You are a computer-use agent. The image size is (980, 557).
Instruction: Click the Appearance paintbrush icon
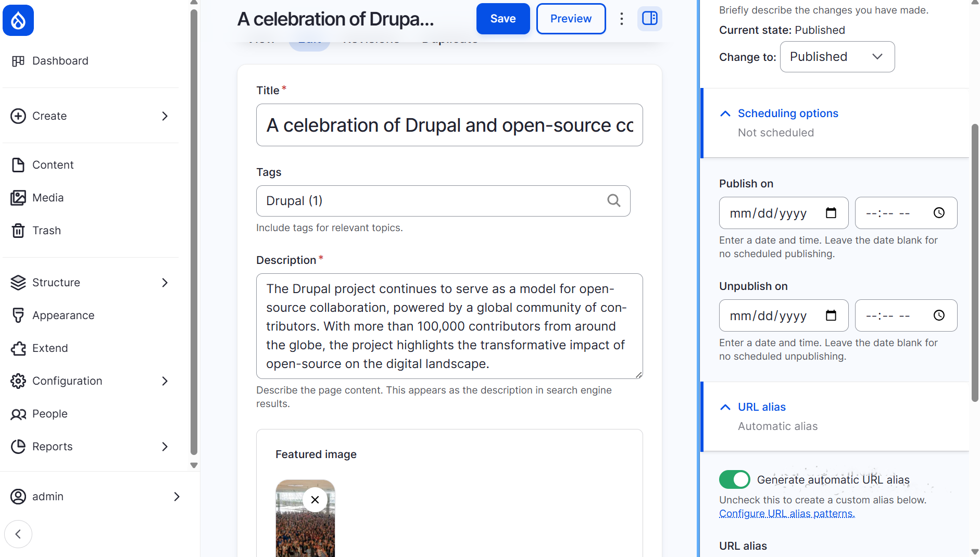18,315
